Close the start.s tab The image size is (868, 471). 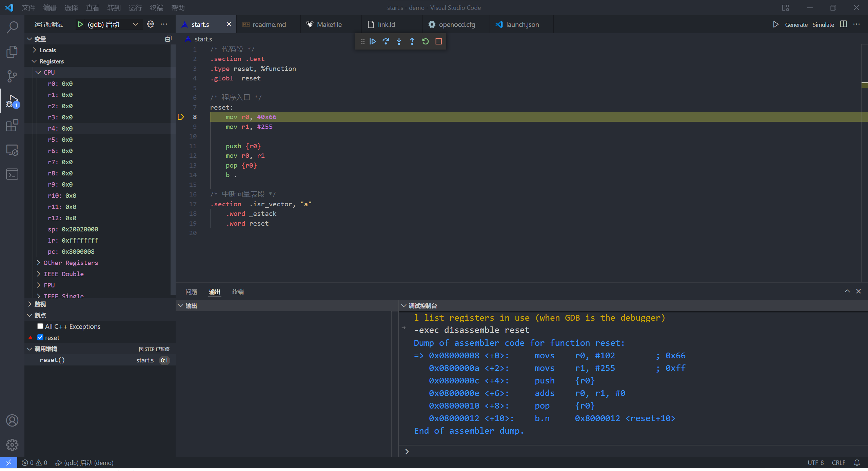229,24
